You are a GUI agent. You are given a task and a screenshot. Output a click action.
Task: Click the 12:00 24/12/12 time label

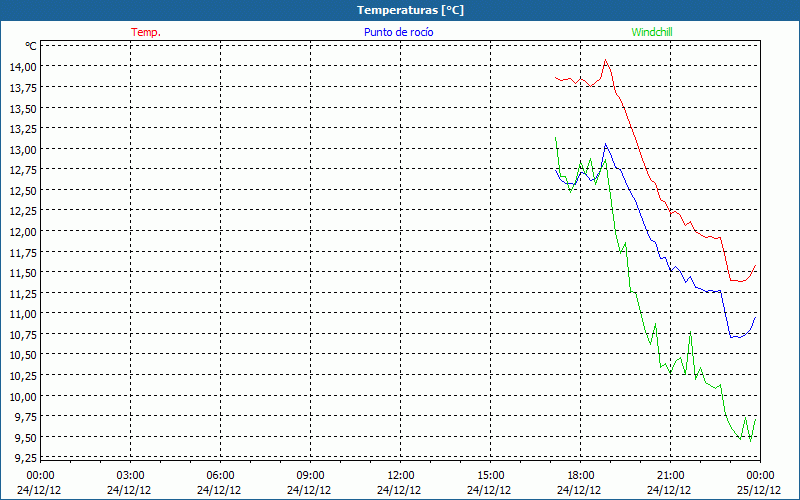(399, 483)
